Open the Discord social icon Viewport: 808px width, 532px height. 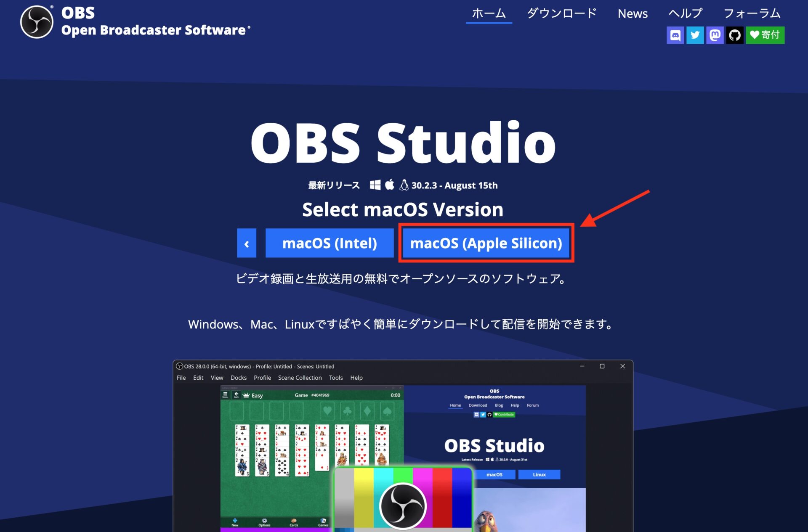[x=675, y=35]
